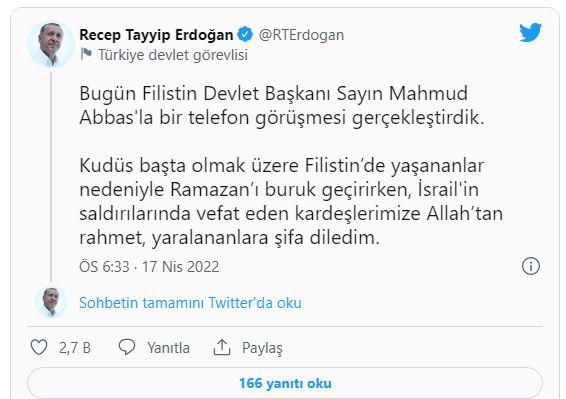Open Sohbetin tamamını Twitter'da oku link
Screen dimensions: 566x399
point(190,303)
